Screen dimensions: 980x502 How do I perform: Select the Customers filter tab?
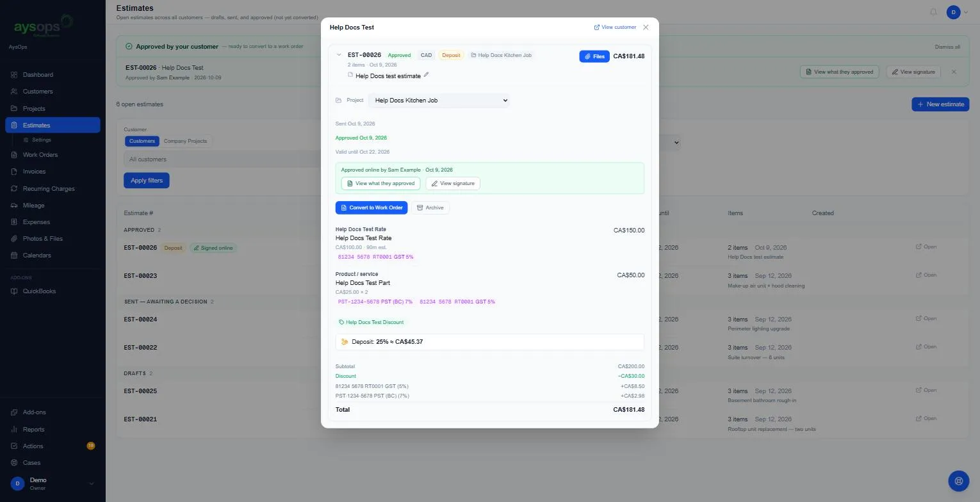click(142, 142)
